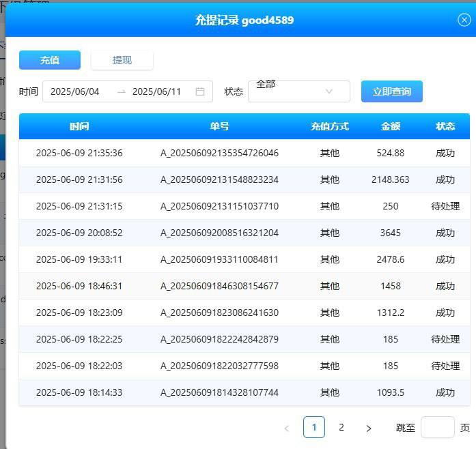The width and height of the screenshot is (476, 449).
Task: Open the 状态 dropdown showing 全部
Action: tap(290, 91)
